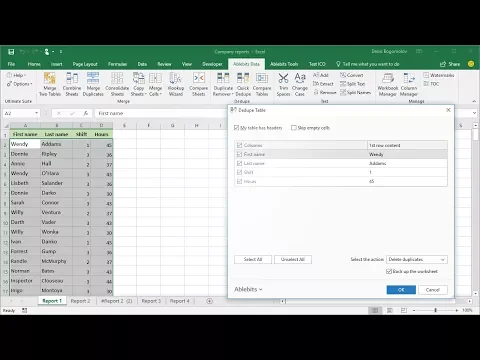Viewport: 480px width, 360px height.
Task: Click the zoom out minus button
Action: pos(414,310)
